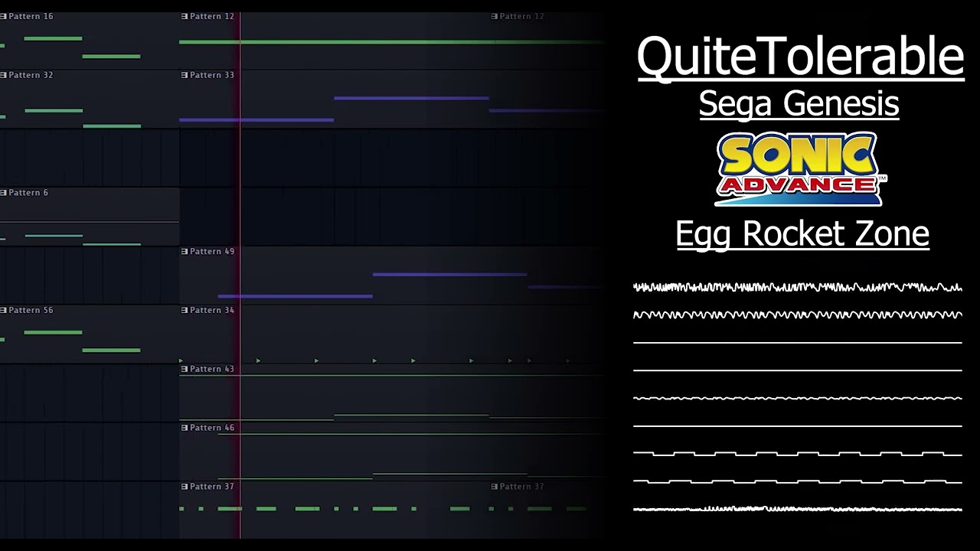Click the Sega Genesis heading
The height and width of the screenshot is (551, 980).
(799, 103)
